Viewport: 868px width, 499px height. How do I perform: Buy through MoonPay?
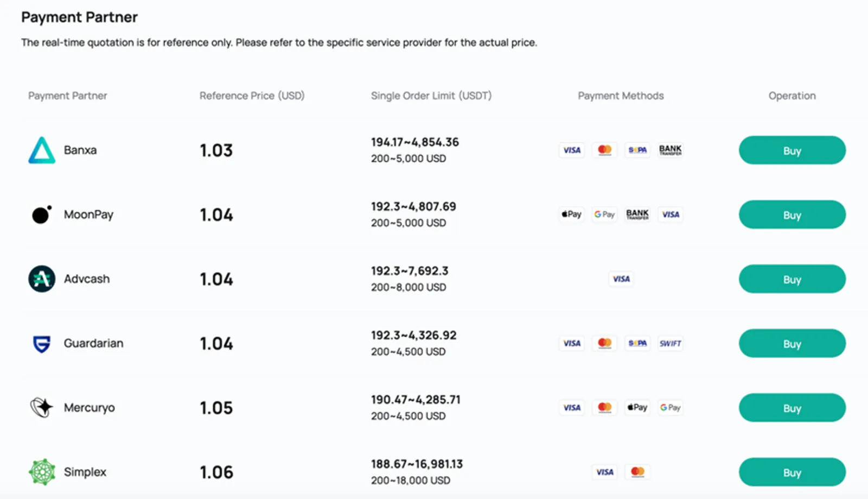(x=792, y=214)
